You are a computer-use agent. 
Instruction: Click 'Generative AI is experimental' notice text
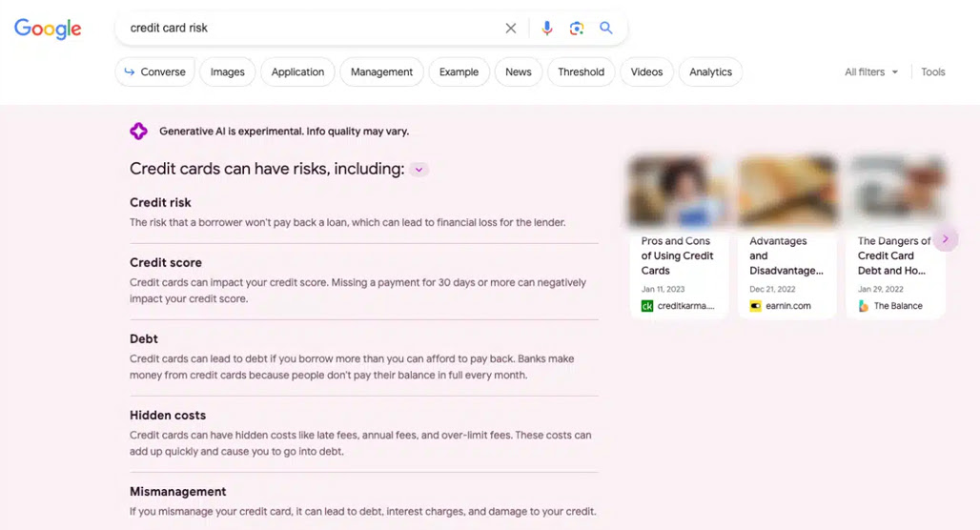pyautogui.click(x=284, y=132)
